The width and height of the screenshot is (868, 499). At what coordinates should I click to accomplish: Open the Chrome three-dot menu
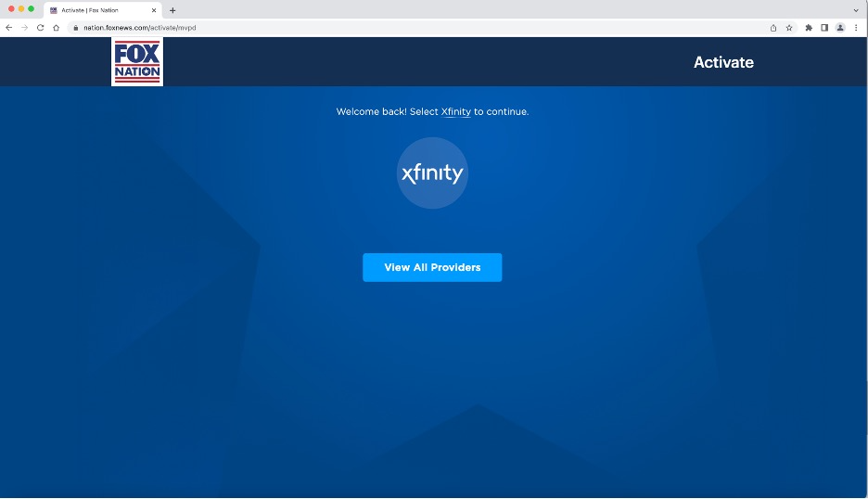pyautogui.click(x=856, y=28)
